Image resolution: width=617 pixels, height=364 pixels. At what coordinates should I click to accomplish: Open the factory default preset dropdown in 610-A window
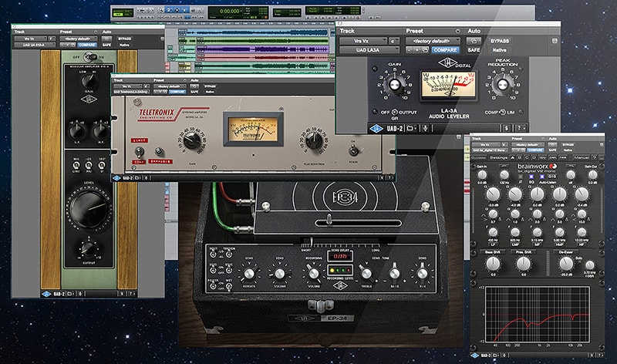[79, 39]
